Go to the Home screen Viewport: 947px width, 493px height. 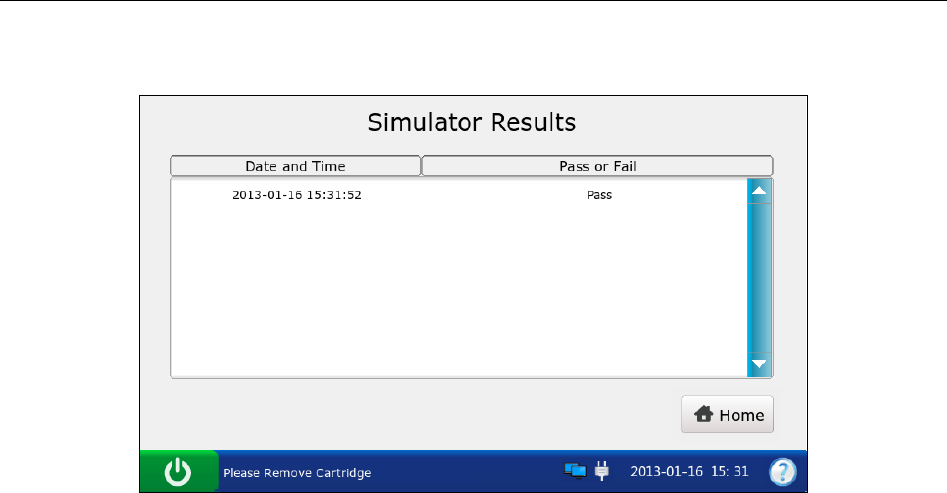727,414
